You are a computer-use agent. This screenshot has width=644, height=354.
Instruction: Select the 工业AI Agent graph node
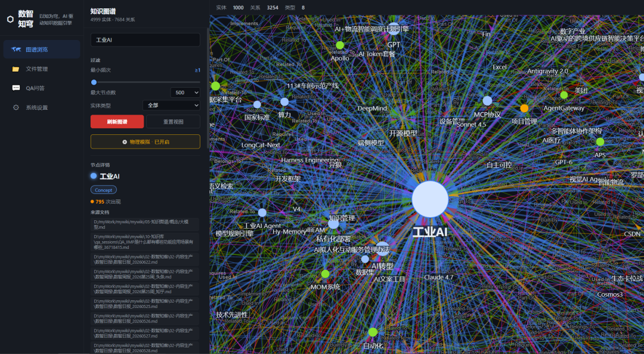(x=262, y=213)
